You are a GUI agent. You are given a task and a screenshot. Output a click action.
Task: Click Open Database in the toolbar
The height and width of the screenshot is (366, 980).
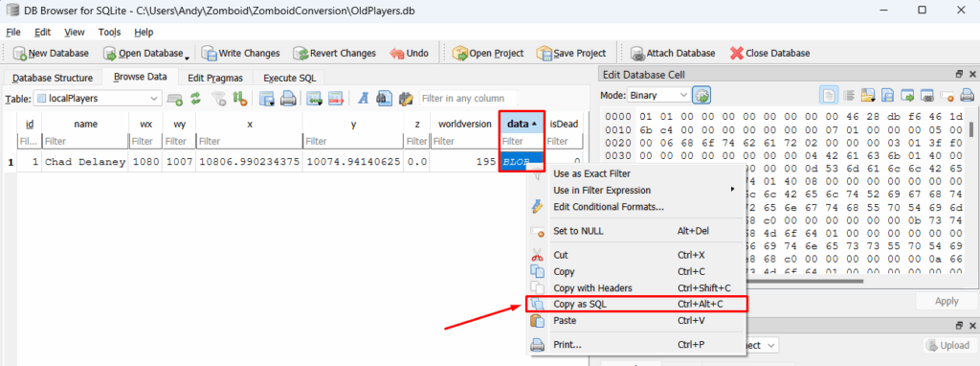(x=143, y=54)
